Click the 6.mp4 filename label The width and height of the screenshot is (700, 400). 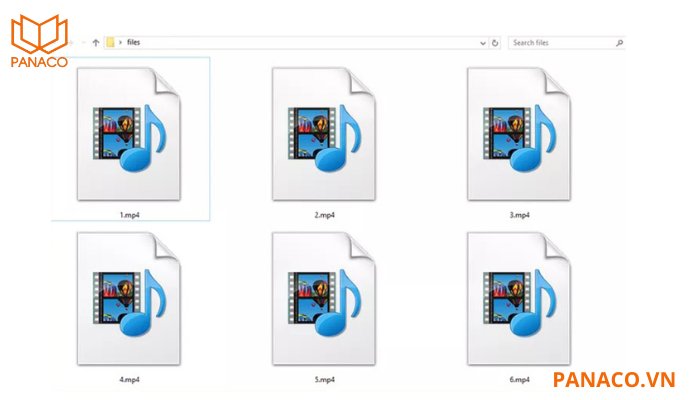tap(520, 380)
